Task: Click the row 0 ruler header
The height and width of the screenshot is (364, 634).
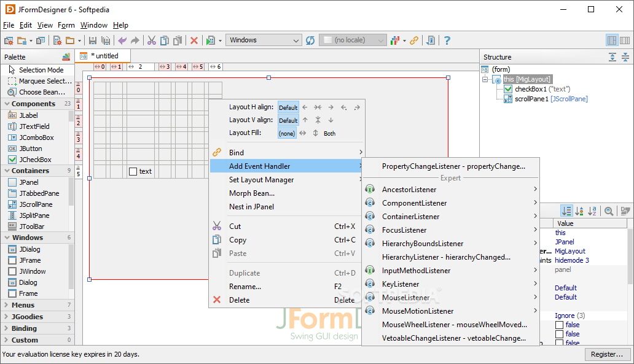Action: 79,89
